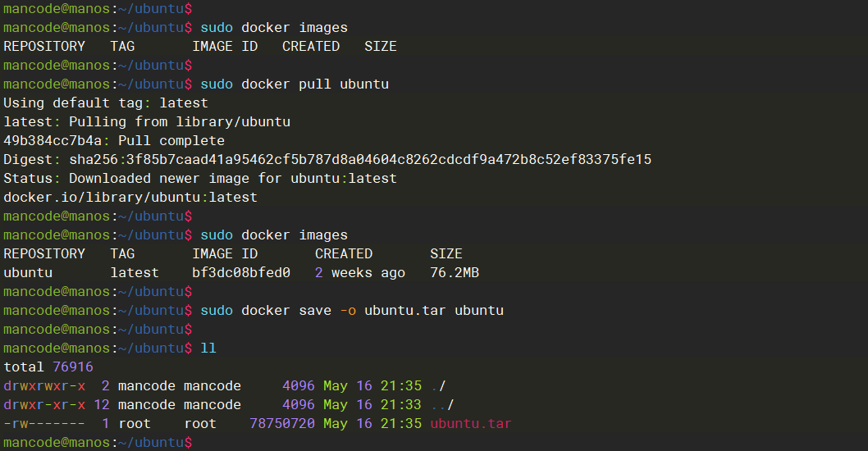Click the 76.2MB image size value
The image size is (868, 451).
pyautogui.click(x=455, y=273)
